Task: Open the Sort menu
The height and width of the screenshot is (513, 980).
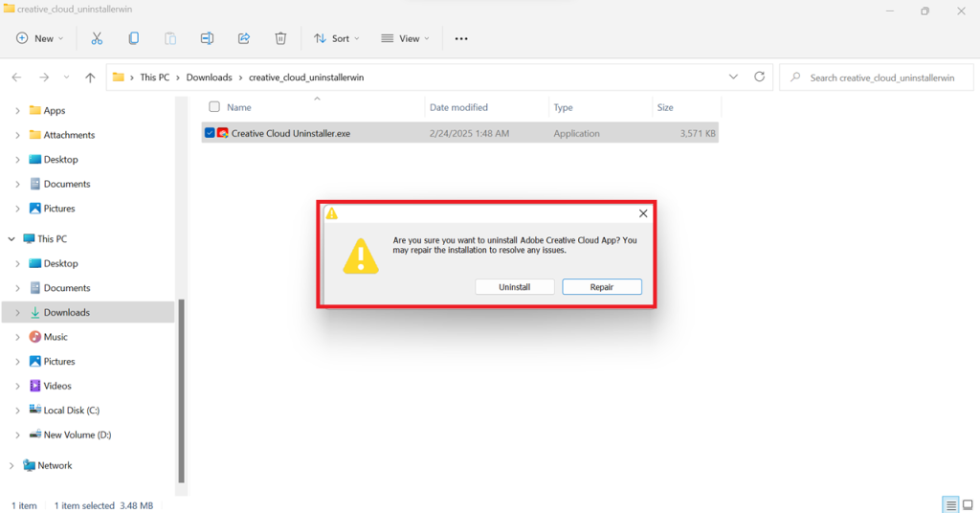Action: [x=337, y=38]
